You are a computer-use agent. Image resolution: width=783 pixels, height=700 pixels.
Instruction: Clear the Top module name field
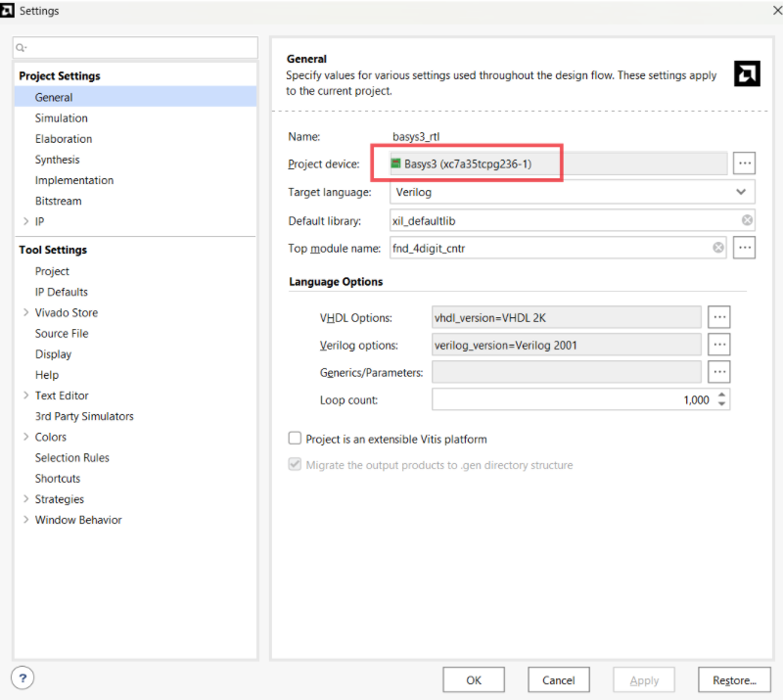(x=718, y=248)
